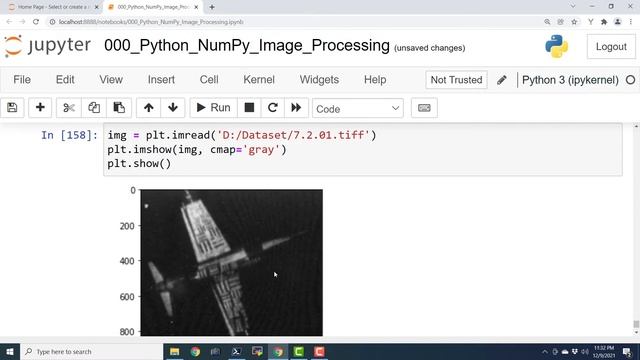Click the airplane plot output image

pyautogui.click(x=231, y=262)
